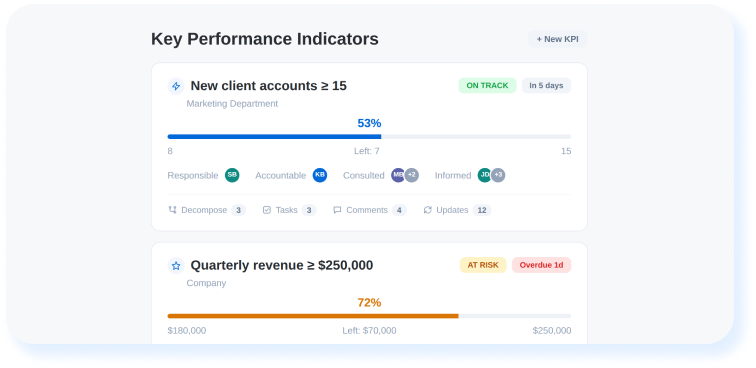This screenshot has width=756, height=368.
Task: Create a KPI with + New KPI
Action: (x=557, y=39)
